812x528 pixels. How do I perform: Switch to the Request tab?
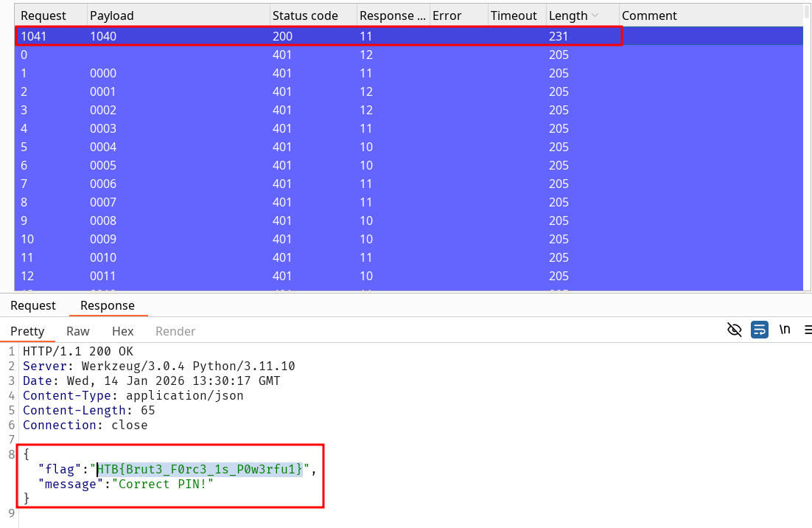click(x=33, y=305)
